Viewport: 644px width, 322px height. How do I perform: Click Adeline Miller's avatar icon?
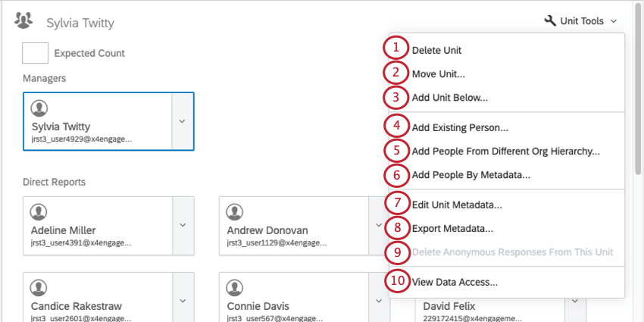39,211
